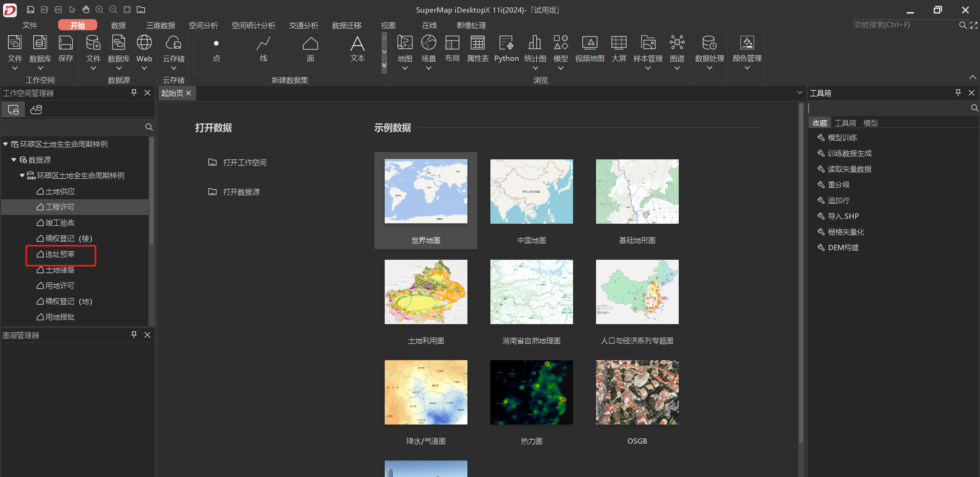Click the zoom in magnifier icon
The height and width of the screenshot is (477, 980).
pos(100,10)
